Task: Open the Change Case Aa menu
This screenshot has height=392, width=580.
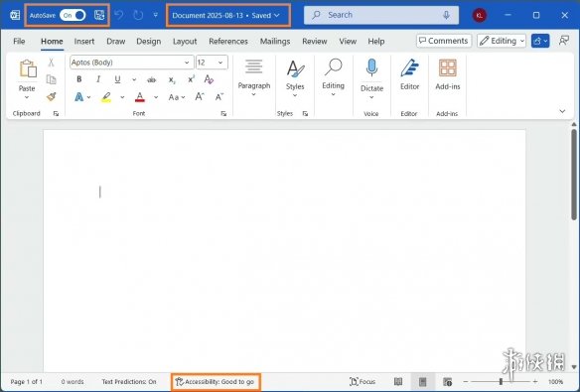Action: coord(177,97)
